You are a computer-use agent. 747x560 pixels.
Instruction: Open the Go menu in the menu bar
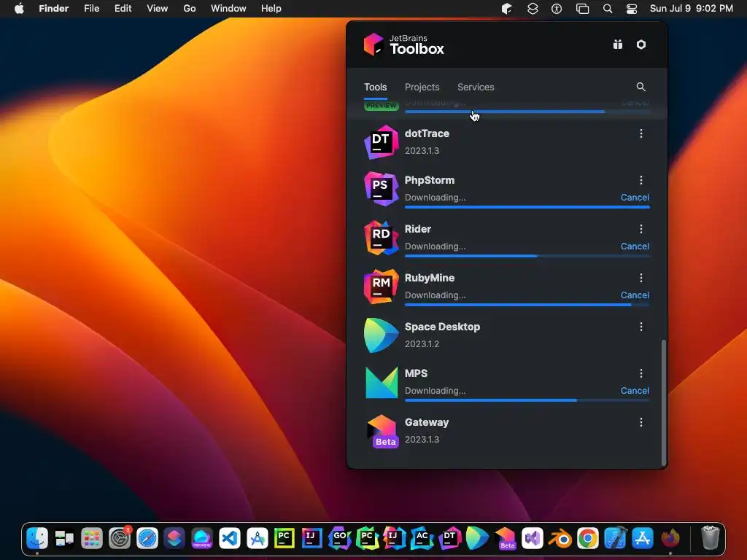(190, 9)
